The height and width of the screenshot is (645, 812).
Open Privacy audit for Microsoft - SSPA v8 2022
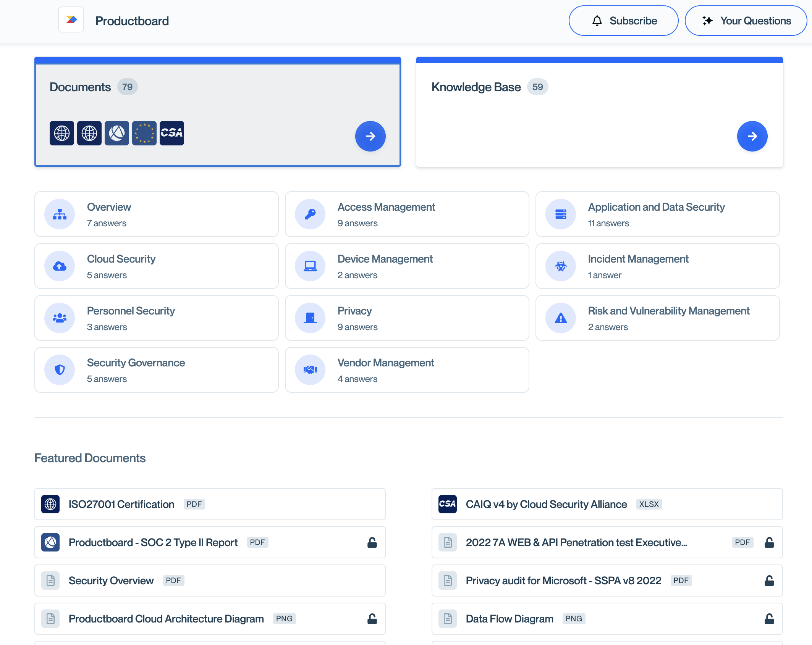pos(607,580)
